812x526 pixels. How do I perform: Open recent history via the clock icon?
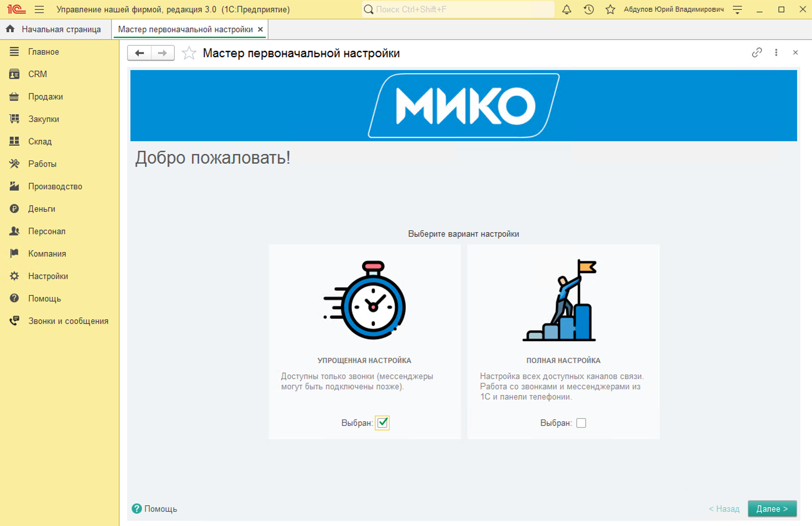click(588, 9)
